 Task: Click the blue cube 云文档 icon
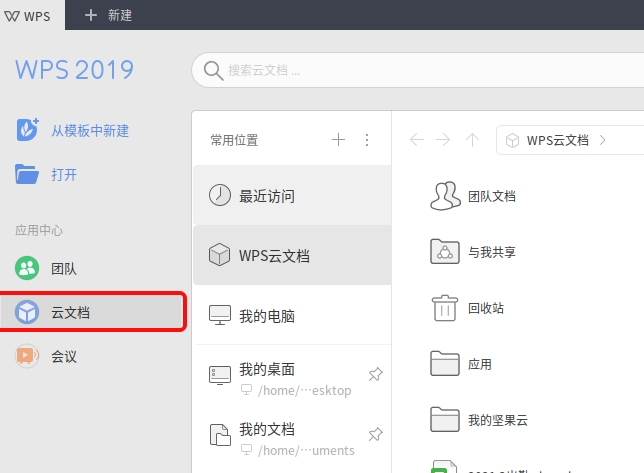coord(27,312)
